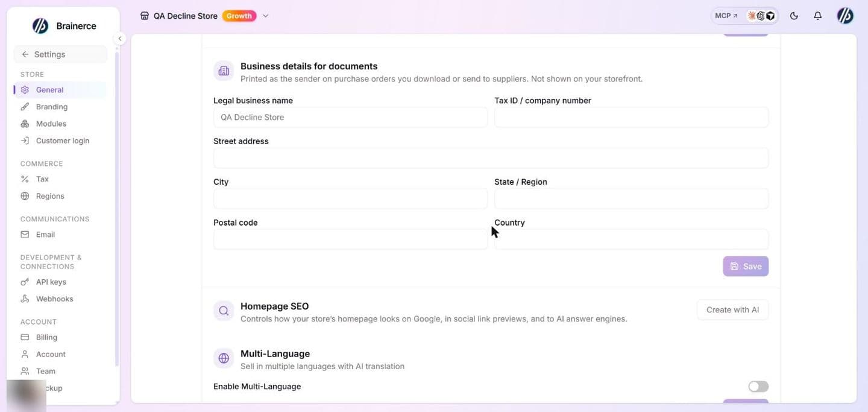Focus the Street address field
868x412 pixels.
click(x=491, y=158)
